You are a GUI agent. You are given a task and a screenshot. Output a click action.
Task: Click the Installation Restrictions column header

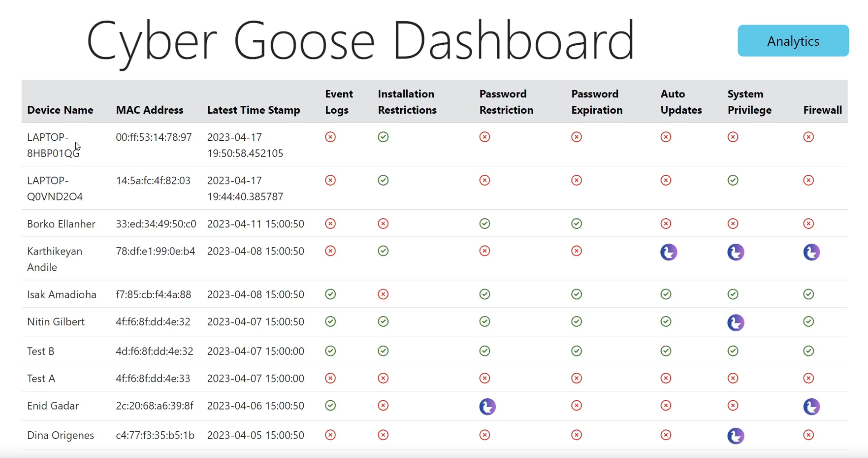[x=407, y=102]
